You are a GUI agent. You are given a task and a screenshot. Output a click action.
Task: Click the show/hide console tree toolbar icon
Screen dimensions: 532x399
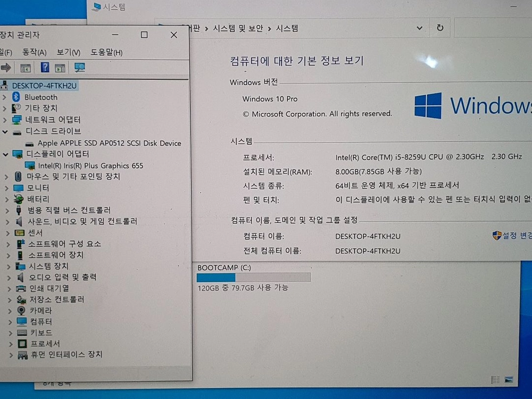(x=26, y=68)
